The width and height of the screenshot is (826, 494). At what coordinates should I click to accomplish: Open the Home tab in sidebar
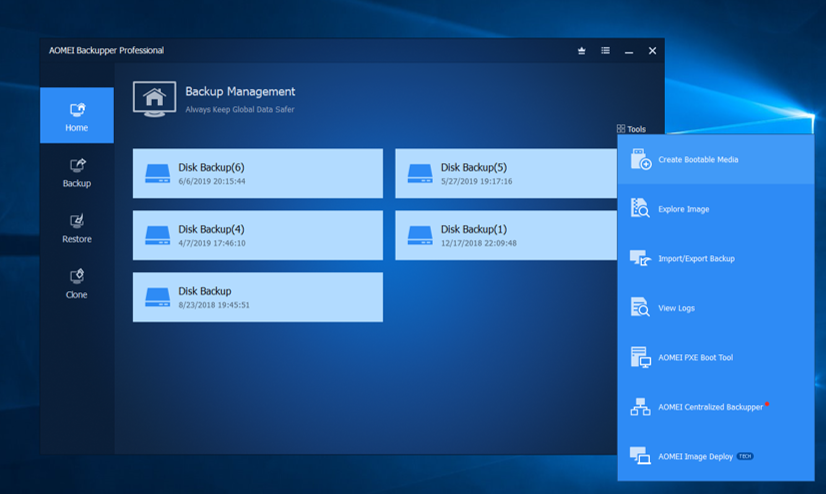pyautogui.click(x=77, y=116)
